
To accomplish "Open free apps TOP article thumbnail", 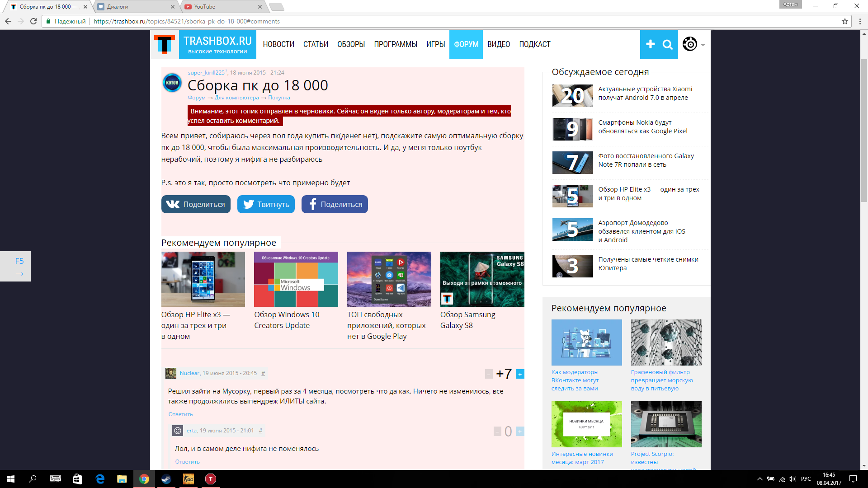I will tap(389, 279).
